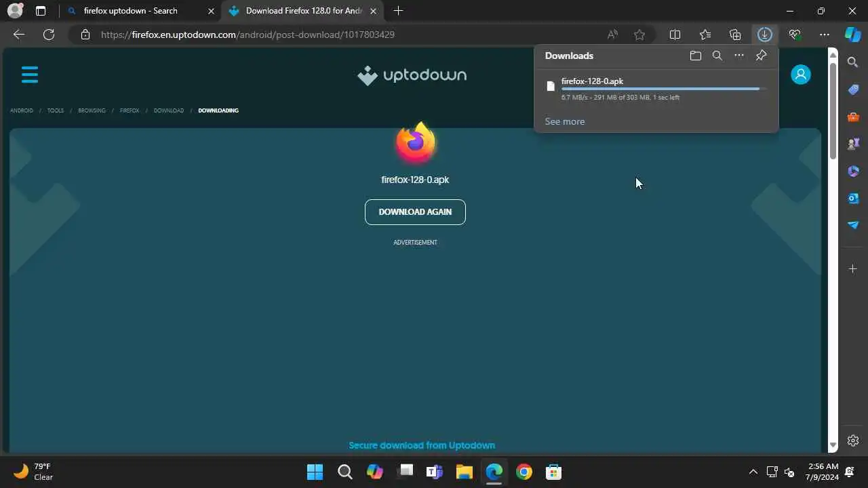Image resolution: width=868 pixels, height=488 pixels.
Task: Add this page to favorites with the star
Action: click(x=639, y=35)
